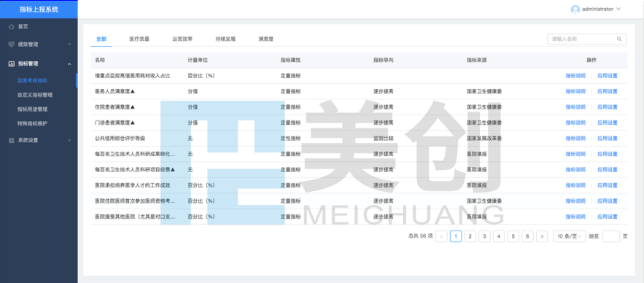Screen dimensions: 644x283
Task: Open 指标说明 for 住院患者满意度
Action: (x=575, y=106)
